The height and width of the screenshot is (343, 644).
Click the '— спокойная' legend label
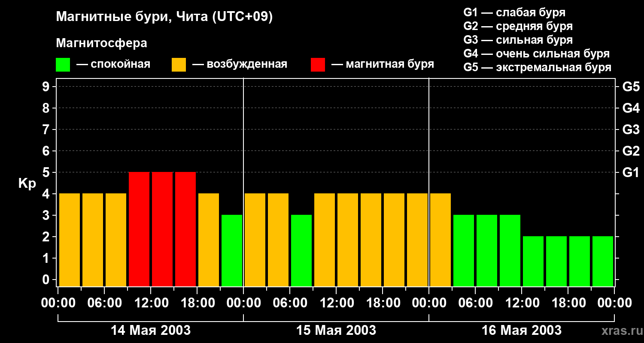tap(113, 64)
